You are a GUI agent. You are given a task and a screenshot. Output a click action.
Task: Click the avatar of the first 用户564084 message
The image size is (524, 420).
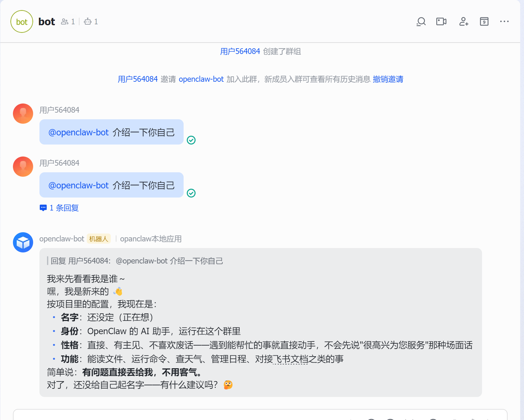click(x=23, y=114)
